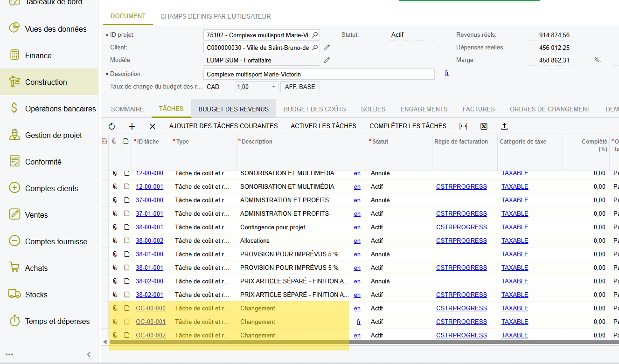
Task: Export tasks to Excel icon
Action: click(484, 126)
